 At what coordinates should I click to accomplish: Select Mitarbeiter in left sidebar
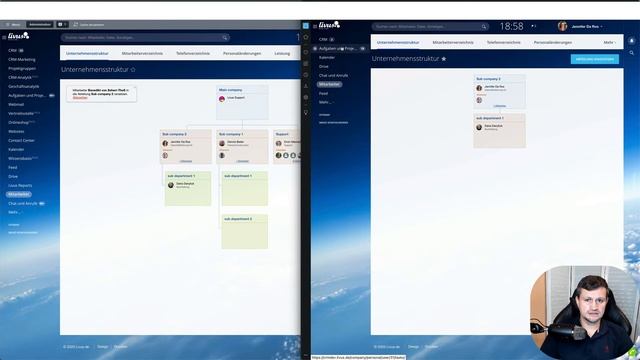19,194
